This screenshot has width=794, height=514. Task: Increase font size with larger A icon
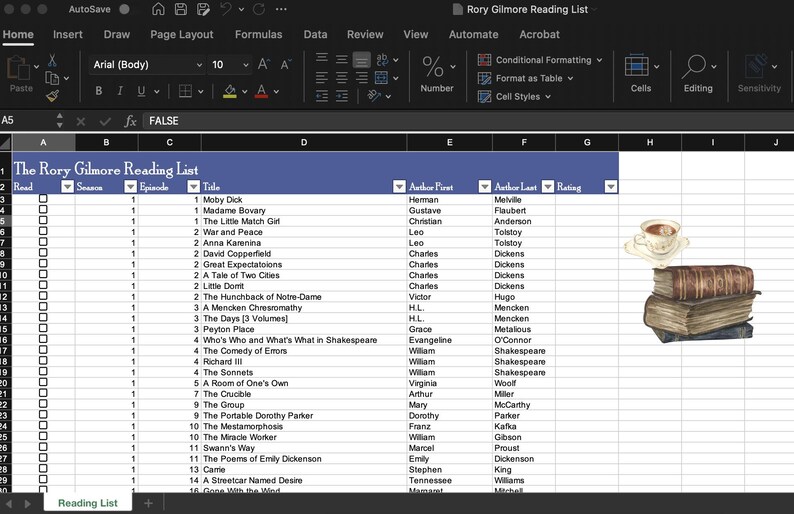[x=263, y=64]
